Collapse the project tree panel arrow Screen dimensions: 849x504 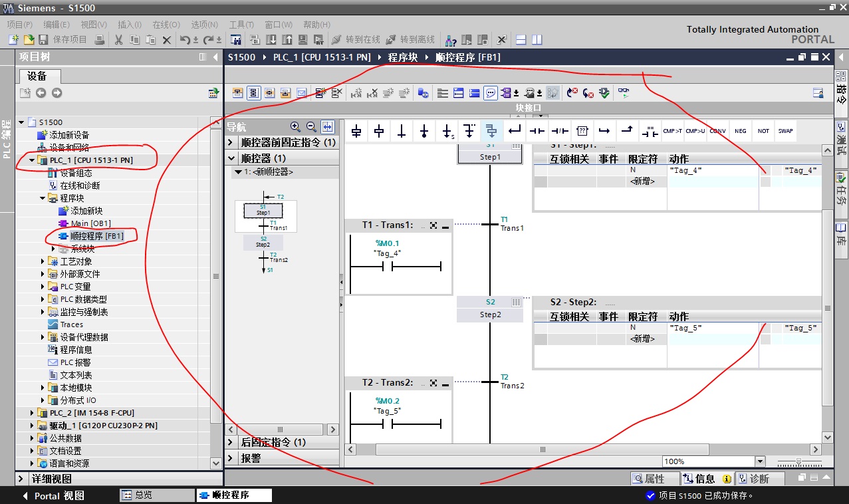[215, 57]
